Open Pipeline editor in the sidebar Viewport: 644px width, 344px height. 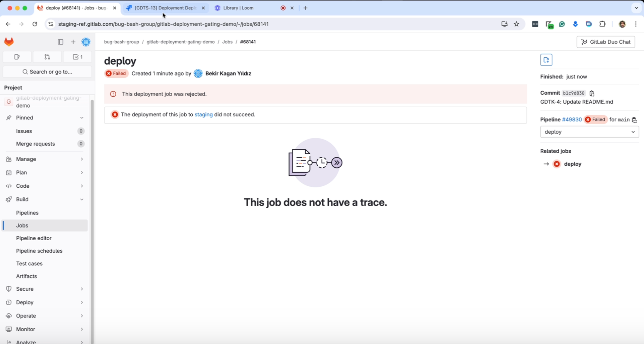pos(34,238)
